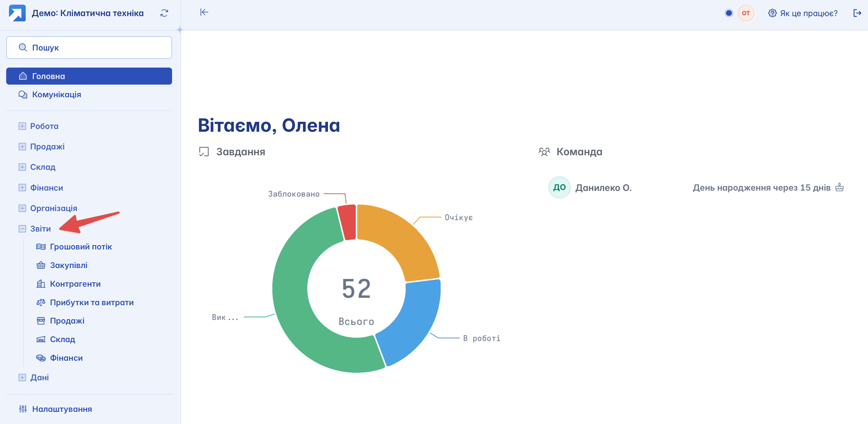Click the logout icon in the top right
The width and height of the screenshot is (868, 424).
(857, 13)
